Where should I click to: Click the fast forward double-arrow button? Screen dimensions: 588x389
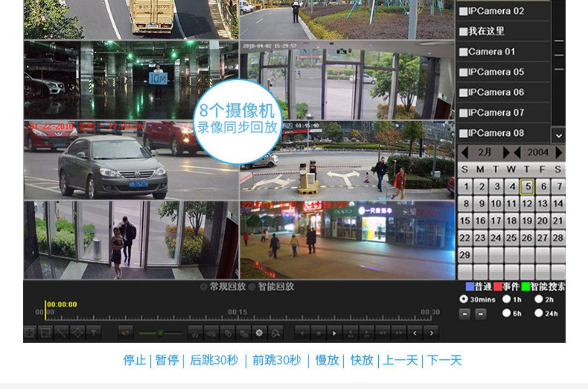click(x=398, y=333)
